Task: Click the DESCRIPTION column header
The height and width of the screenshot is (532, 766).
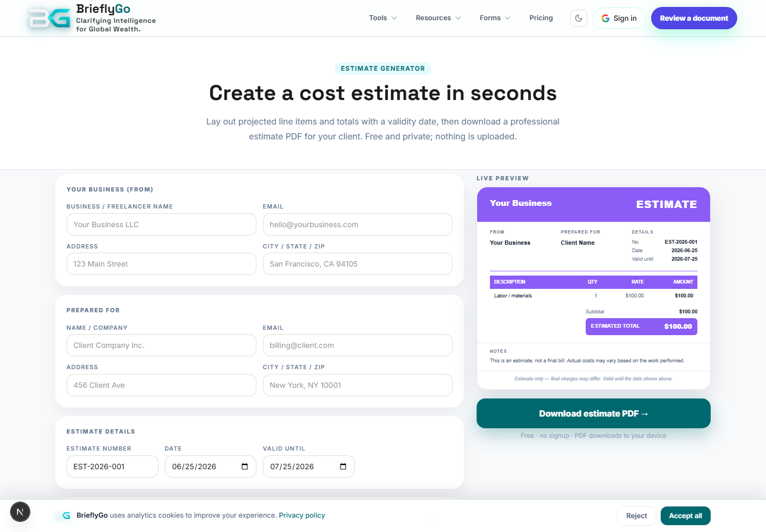Action: click(510, 282)
